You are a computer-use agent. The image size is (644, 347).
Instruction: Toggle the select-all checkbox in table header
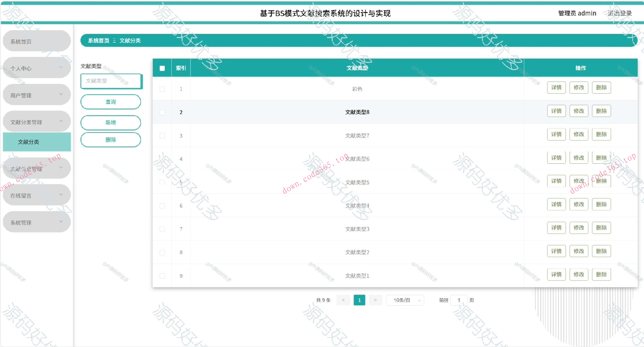tap(162, 68)
